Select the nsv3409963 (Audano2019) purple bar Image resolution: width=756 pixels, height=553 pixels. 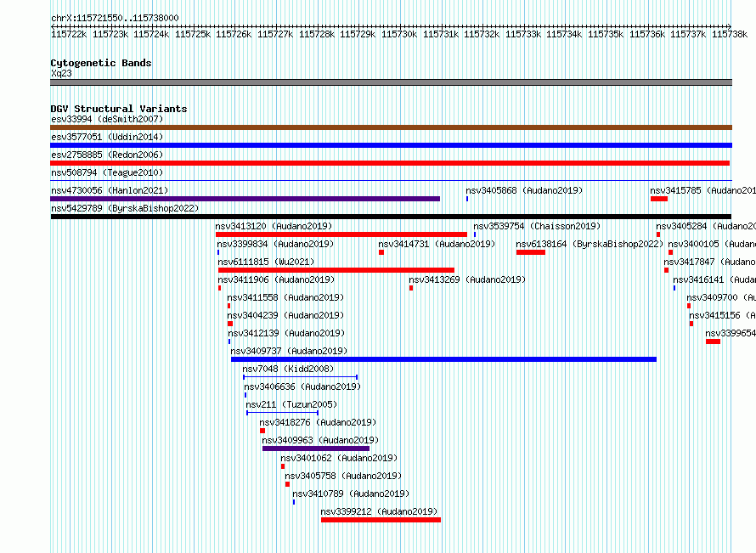pos(316,449)
